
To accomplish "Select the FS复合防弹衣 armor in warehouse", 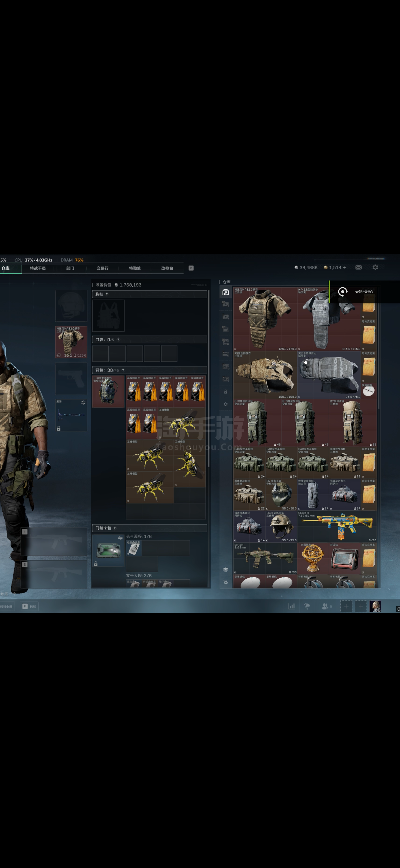I will (265, 375).
